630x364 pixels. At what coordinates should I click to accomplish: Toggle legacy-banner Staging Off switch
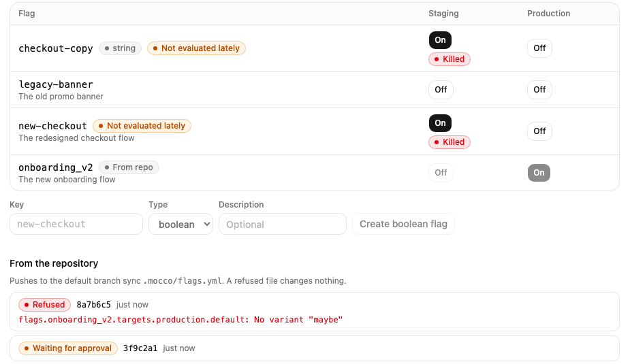tap(441, 90)
